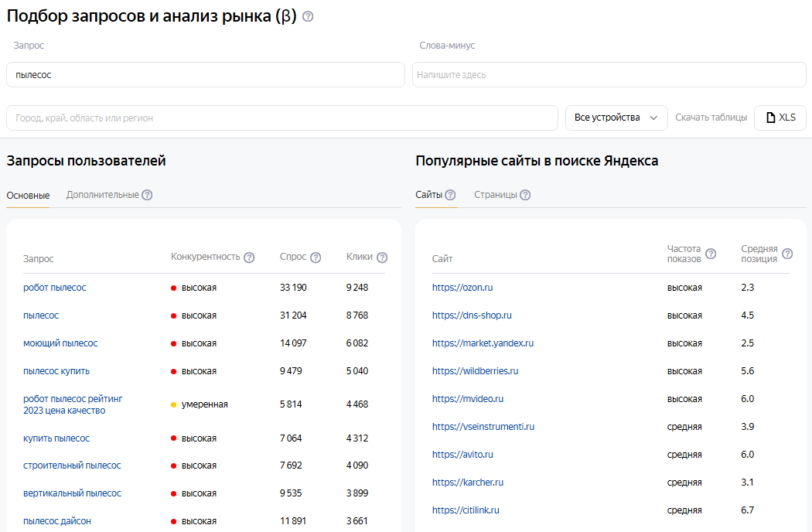Image resolution: width=812 pixels, height=532 pixels.
Task: Click help icon next to page title
Action: (308, 16)
